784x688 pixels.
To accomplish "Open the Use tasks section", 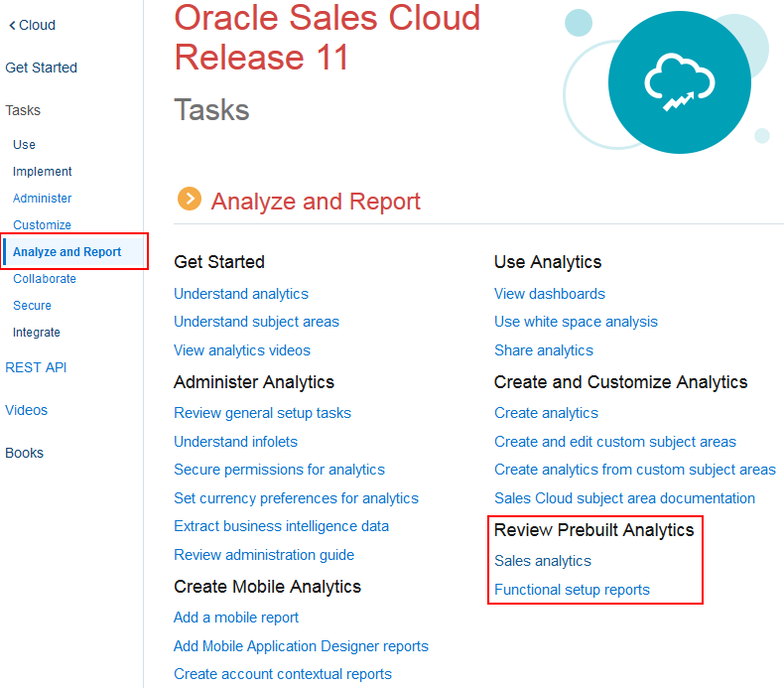I will (24, 145).
